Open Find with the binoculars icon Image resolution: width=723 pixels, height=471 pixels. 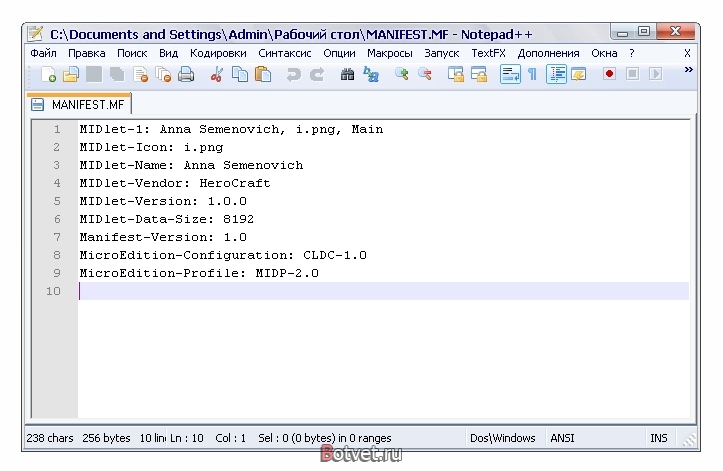click(x=347, y=74)
